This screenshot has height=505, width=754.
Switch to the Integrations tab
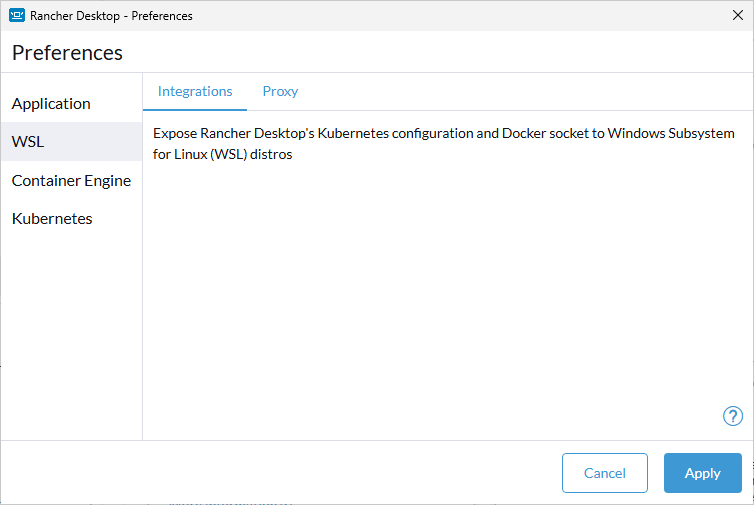[x=195, y=91]
